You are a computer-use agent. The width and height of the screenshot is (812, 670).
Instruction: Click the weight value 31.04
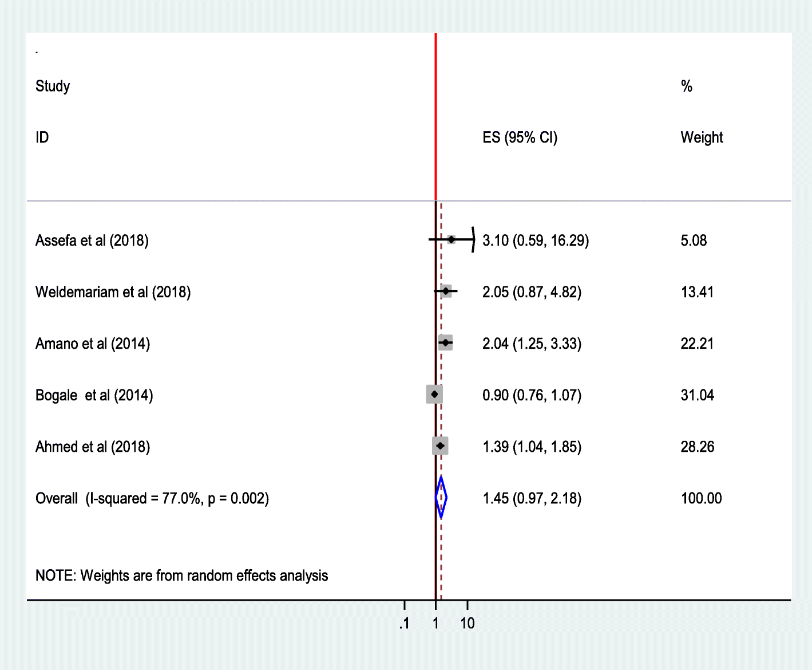(697, 395)
